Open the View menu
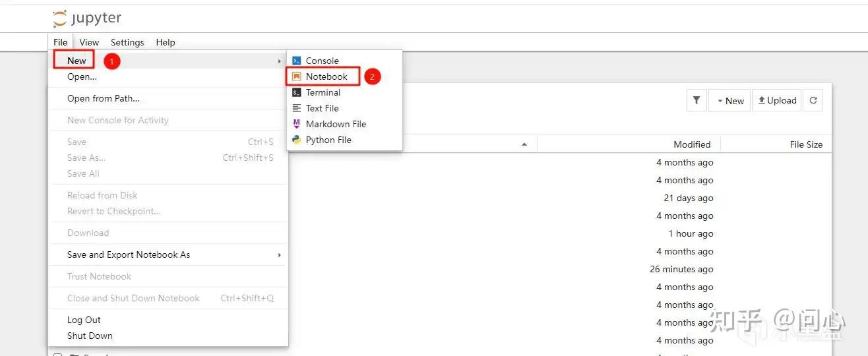This screenshot has width=868, height=356. pyautogui.click(x=89, y=42)
